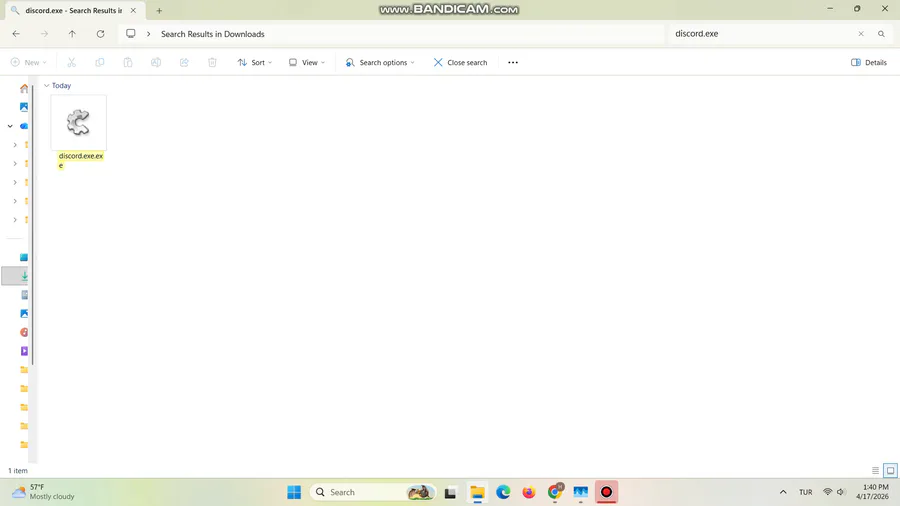Open Downloads in the navigation pane
The height and width of the screenshot is (506, 900).
coord(24,276)
